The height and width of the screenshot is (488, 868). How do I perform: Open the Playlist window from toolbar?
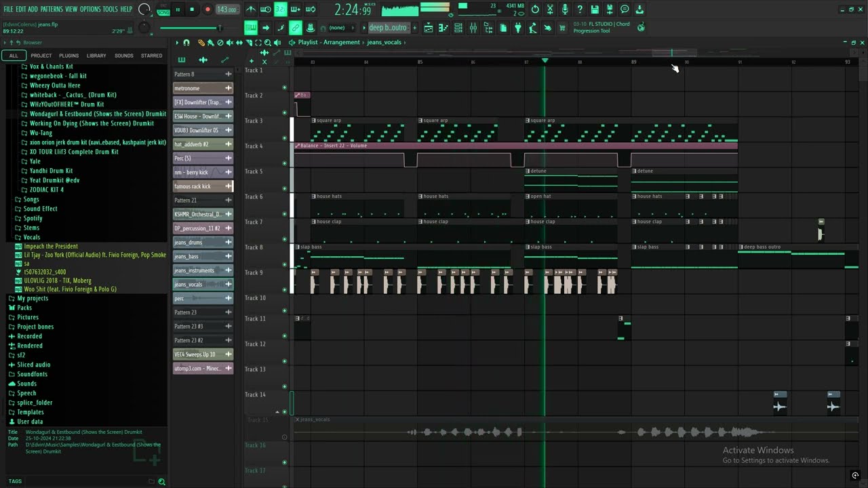pyautogui.click(x=429, y=28)
